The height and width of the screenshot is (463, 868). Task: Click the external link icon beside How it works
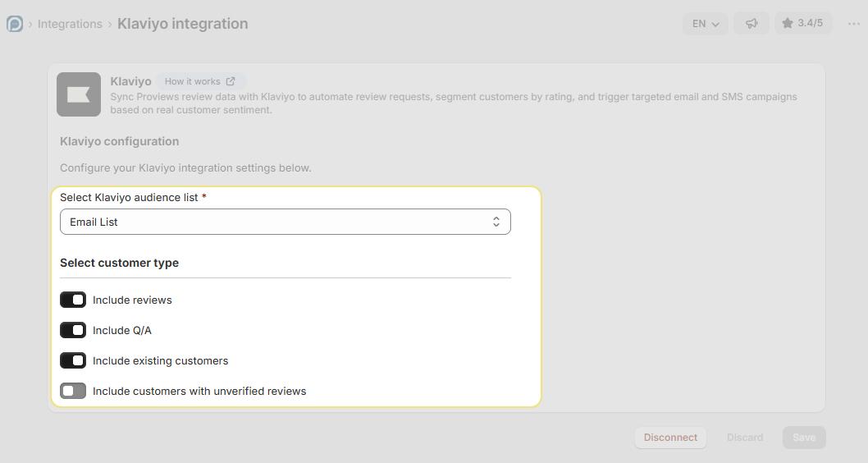(x=231, y=81)
